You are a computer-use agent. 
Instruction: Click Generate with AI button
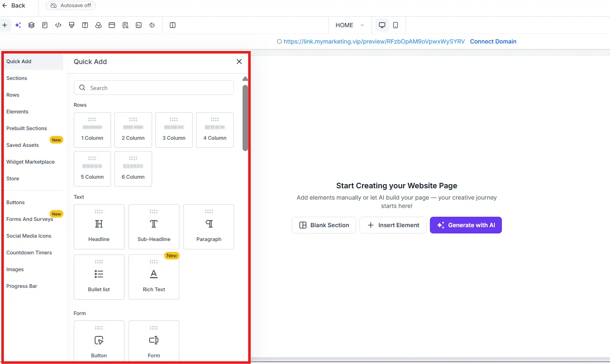click(x=466, y=225)
